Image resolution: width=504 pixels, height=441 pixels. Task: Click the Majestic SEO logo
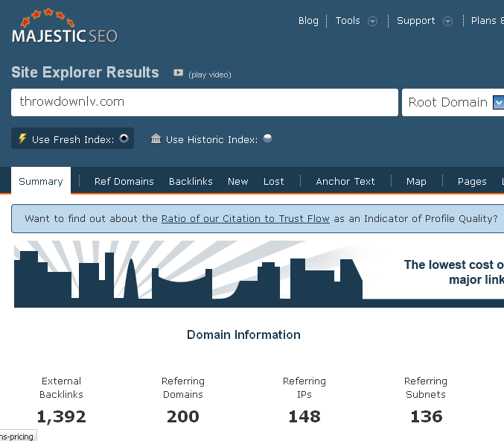[64, 27]
